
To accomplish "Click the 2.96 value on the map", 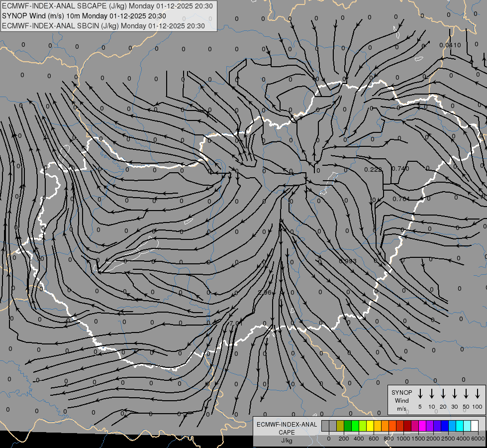I will pyautogui.click(x=265, y=293).
